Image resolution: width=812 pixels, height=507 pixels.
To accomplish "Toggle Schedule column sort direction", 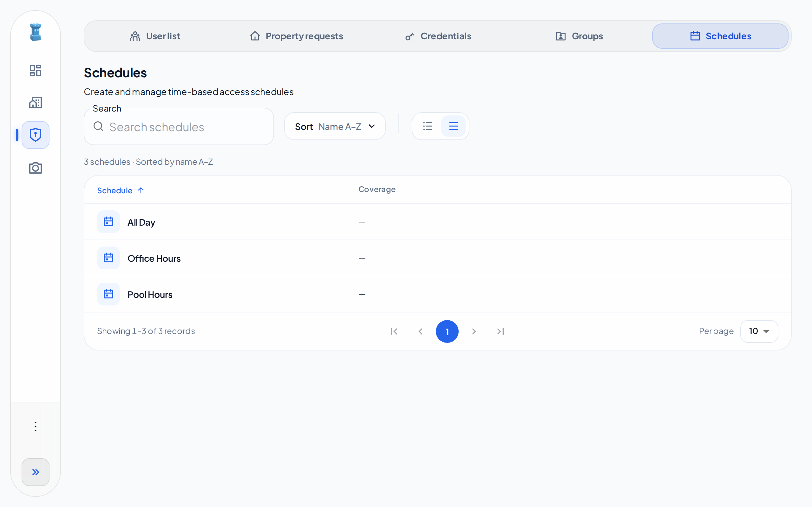I will (121, 190).
